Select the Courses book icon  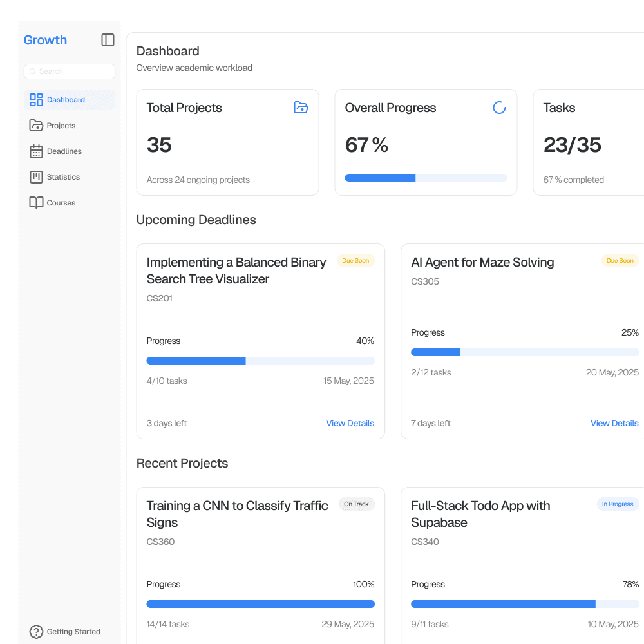point(35,202)
